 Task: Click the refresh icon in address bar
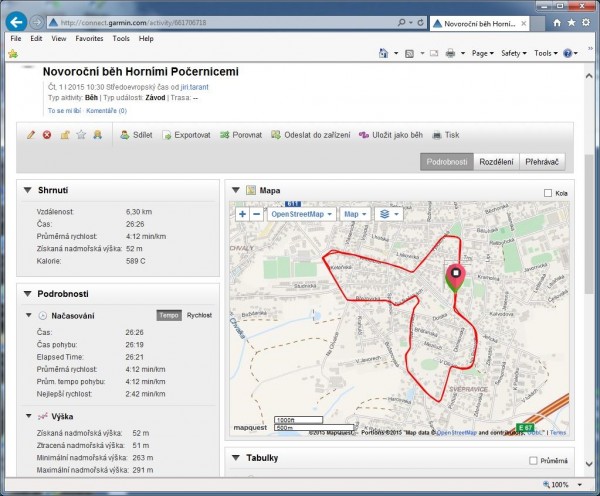click(420, 23)
